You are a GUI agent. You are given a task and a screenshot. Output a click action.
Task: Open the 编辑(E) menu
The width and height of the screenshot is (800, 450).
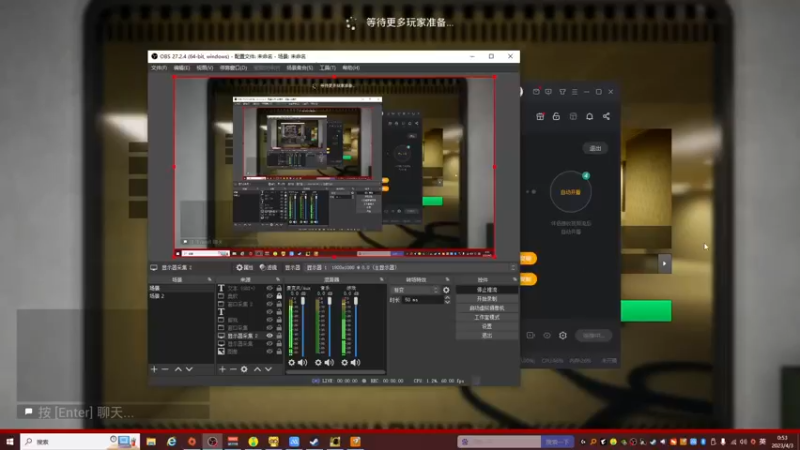pos(182,68)
